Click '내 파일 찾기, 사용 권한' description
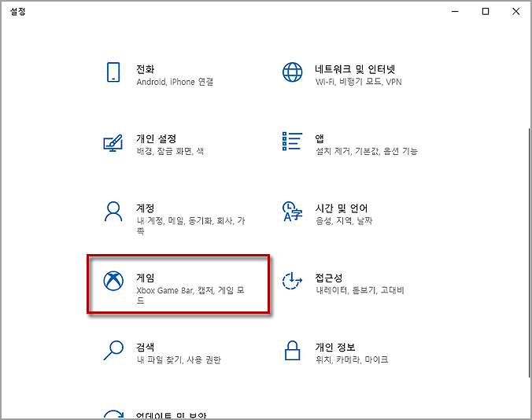This screenshot has width=532, height=420. tap(179, 359)
